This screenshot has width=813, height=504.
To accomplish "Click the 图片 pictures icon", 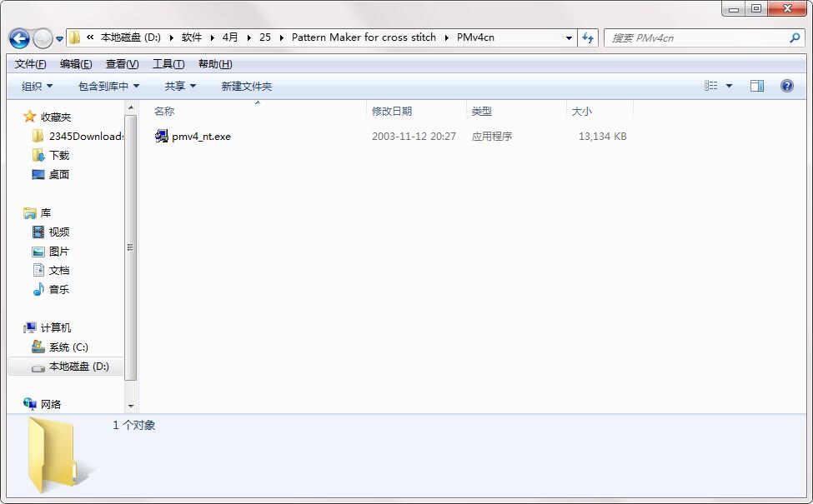I will [x=38, y=252].
